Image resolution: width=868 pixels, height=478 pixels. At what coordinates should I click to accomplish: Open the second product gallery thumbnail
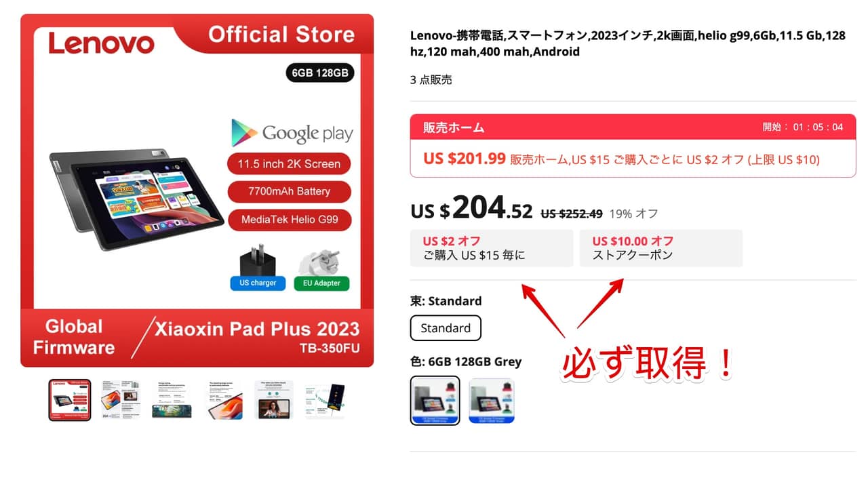[121, 400]
